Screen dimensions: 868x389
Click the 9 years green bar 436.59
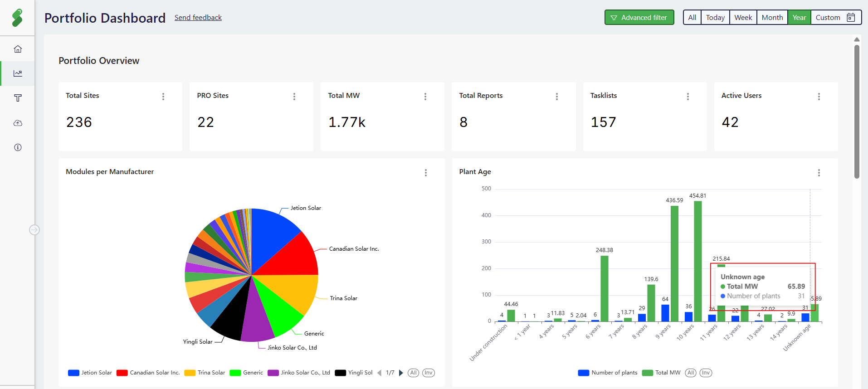coord(674,264)
